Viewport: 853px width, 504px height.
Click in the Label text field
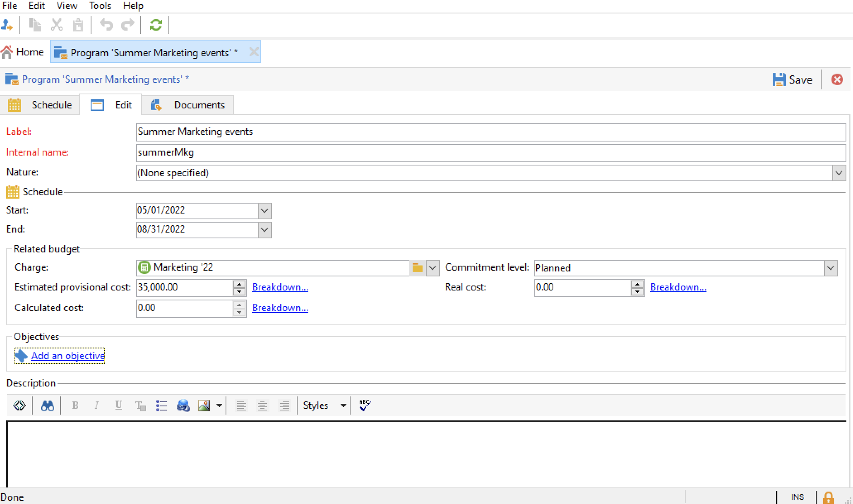click(x=490, y=132)
